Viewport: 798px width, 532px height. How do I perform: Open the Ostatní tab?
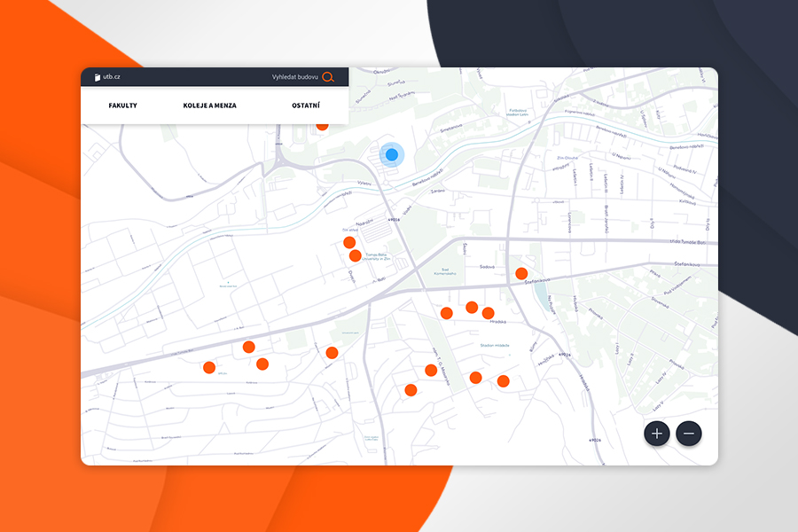tap(306, 106)
